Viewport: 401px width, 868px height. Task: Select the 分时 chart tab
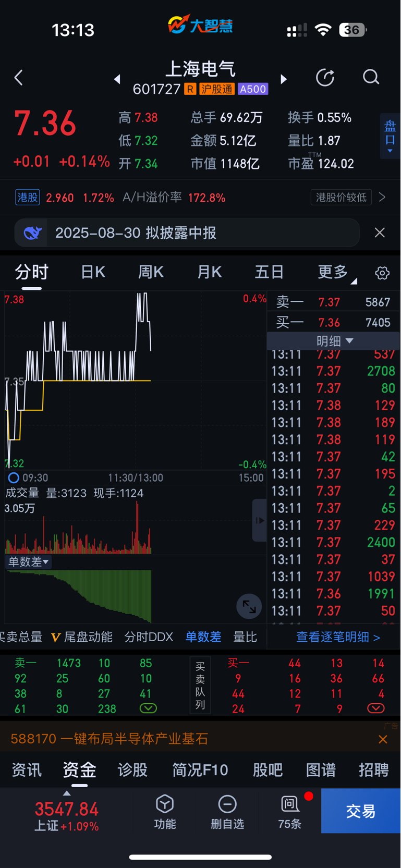[x=32, y=272]
